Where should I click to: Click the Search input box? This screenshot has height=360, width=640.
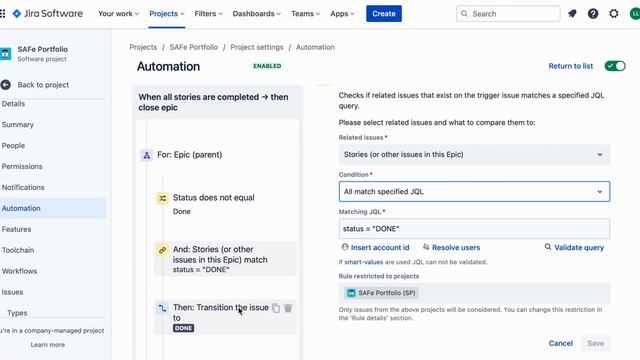(508, 13)
